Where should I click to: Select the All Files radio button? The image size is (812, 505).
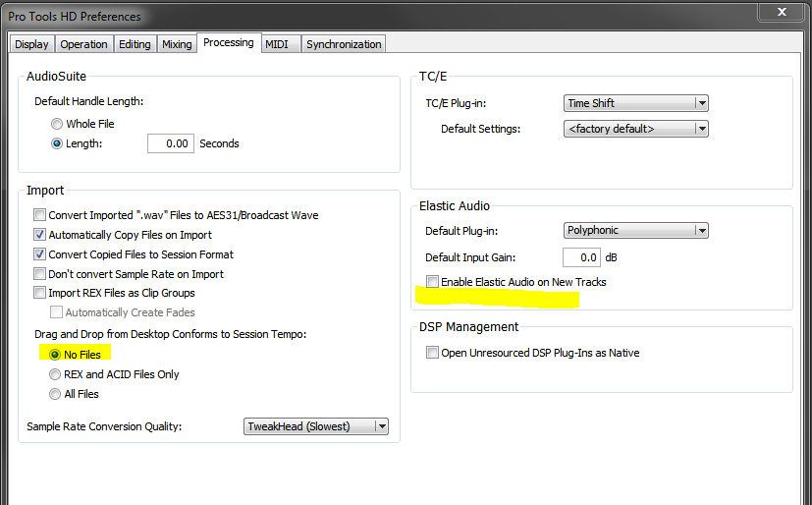pyautogui.click(x=55, y=394)
